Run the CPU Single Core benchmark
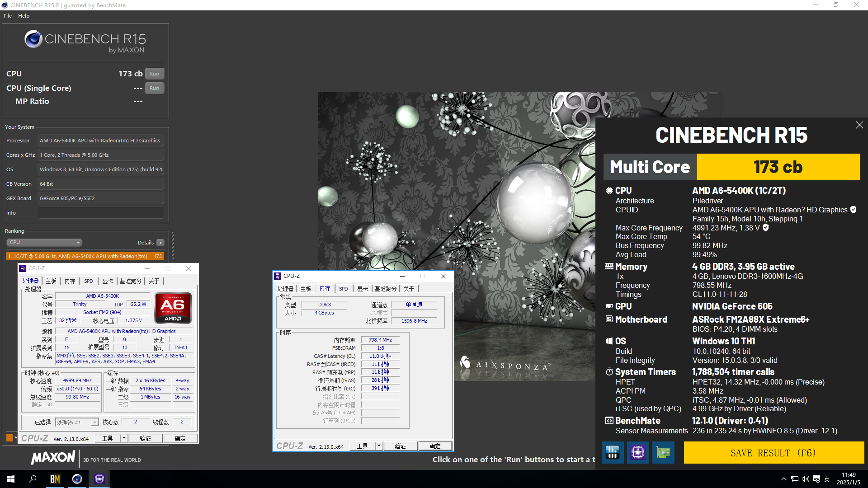 pyautogui.click(x=154, y=88)
